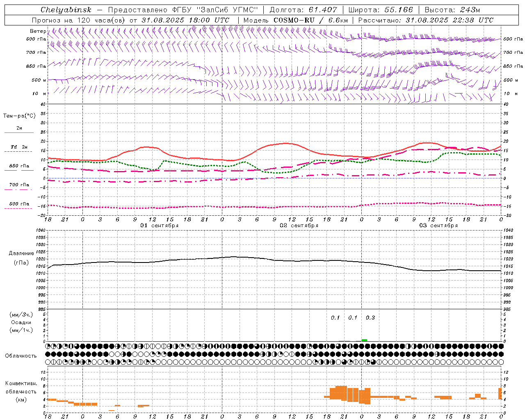525x420 pixels.
Task: Click the forecast start 31.08.2025 18:00 UTC
Action: 185,20
